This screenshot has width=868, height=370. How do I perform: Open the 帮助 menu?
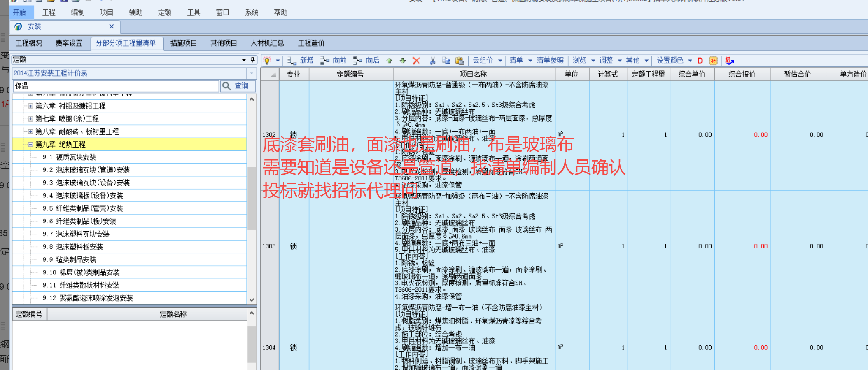click(x=281, y=12)
